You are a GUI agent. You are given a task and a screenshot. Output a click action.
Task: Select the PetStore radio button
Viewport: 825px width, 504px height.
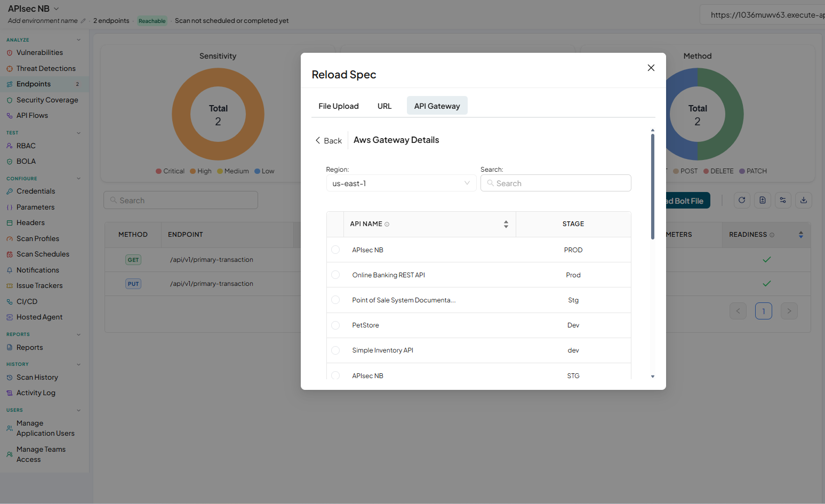[335, 325]
